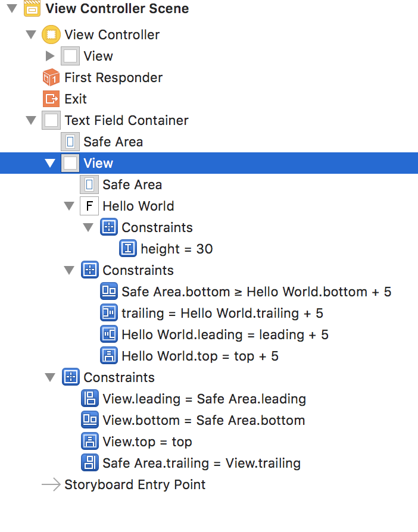
Task: Select Safe Area.trailing = View.trailing constraint
Action: (201, 463)
